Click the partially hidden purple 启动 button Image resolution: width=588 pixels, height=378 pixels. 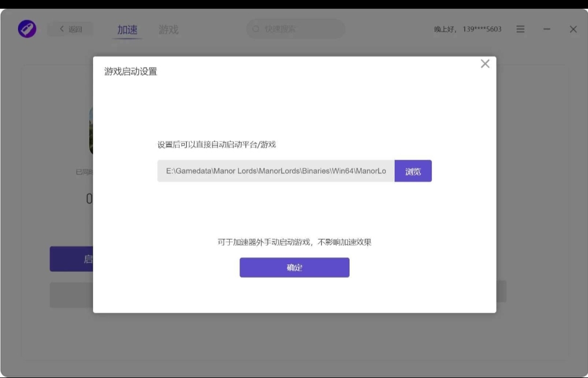(x=71, y=259)
